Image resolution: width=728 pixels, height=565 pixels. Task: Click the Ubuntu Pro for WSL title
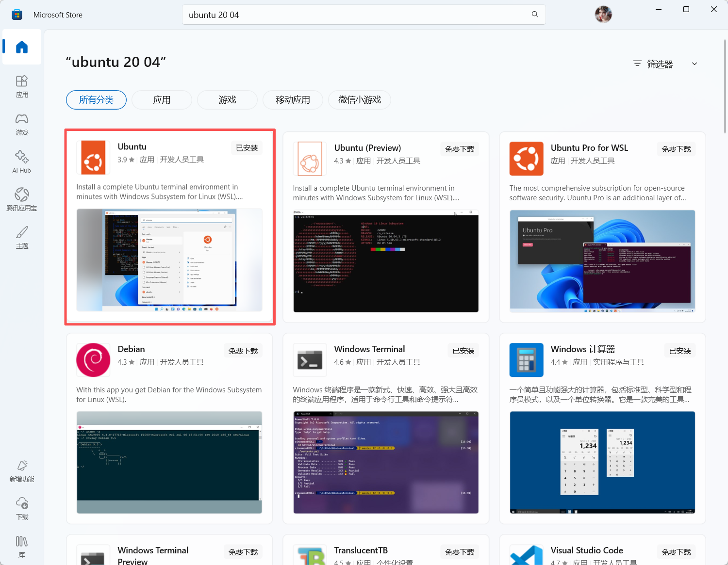(589, 148)
